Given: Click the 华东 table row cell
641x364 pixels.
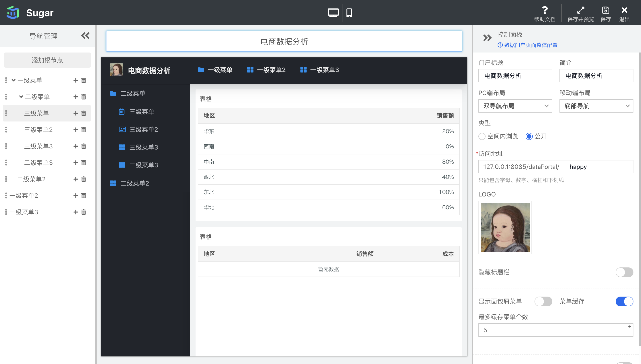Looking at the screenshot, I should (209, 131).
